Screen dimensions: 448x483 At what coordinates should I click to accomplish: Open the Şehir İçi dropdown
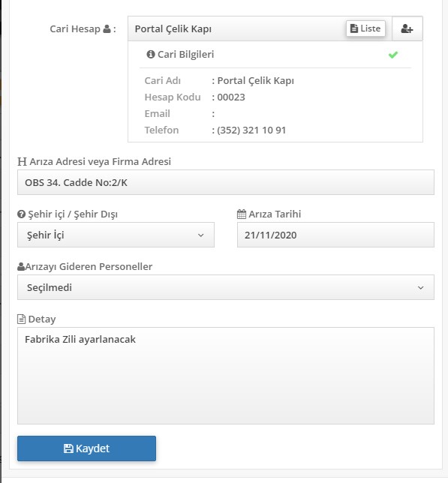[116, 235]
